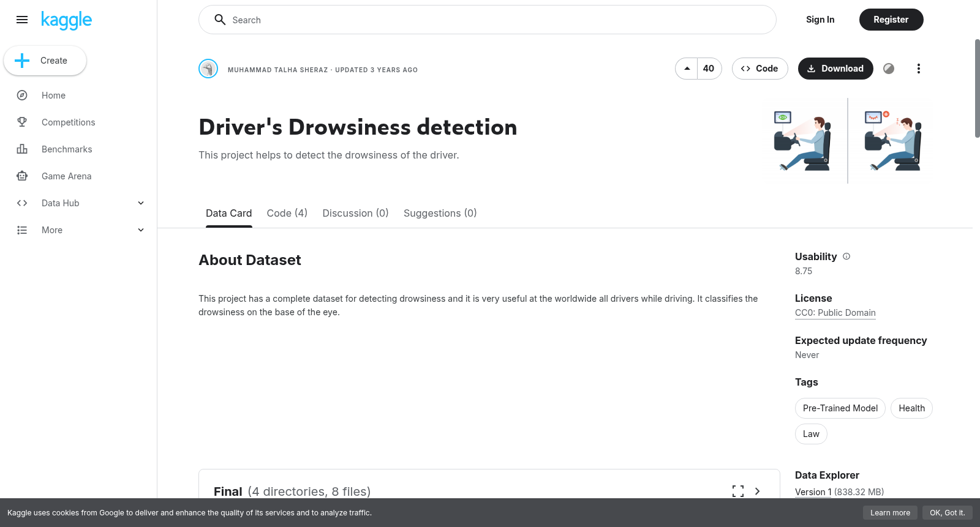Viewport: 980px width, 527px height.
Task: Open Game Arena via robot icon
Action: click(x=22, y=176)
